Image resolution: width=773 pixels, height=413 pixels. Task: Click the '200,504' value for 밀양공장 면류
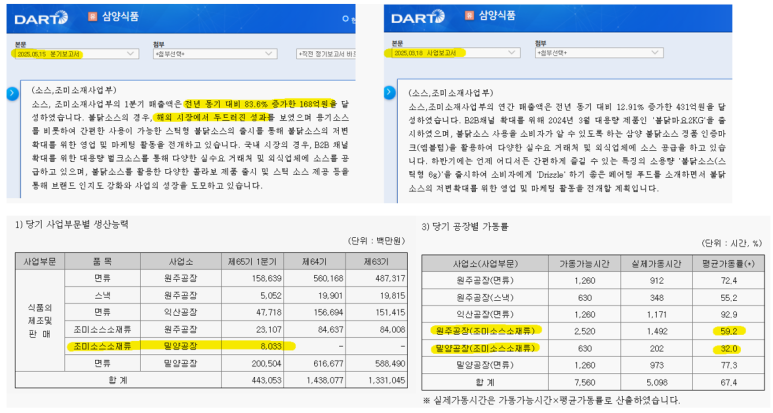coord(266,364)
